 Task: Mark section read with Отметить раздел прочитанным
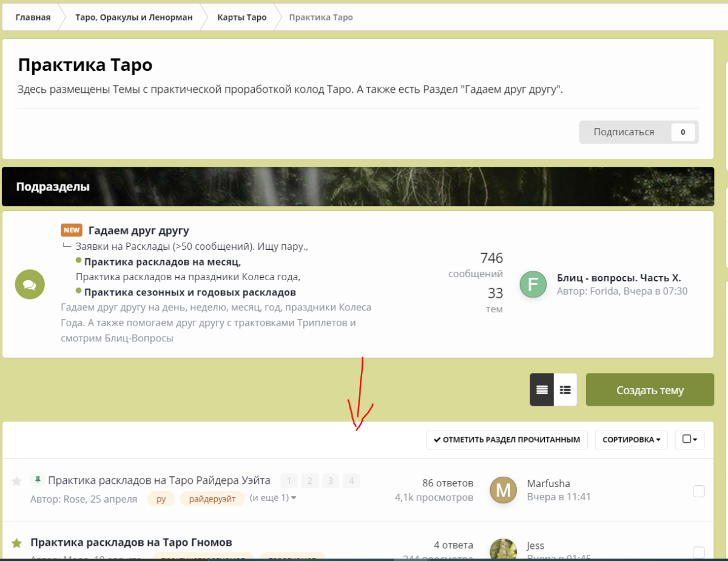[507, 440]
